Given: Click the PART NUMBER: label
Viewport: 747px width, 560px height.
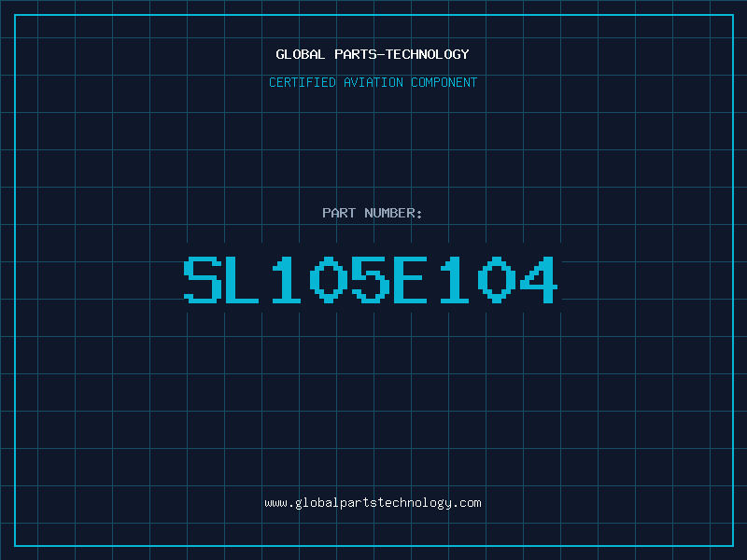Looking at the screenshot, I should click(x=373, y=213).
